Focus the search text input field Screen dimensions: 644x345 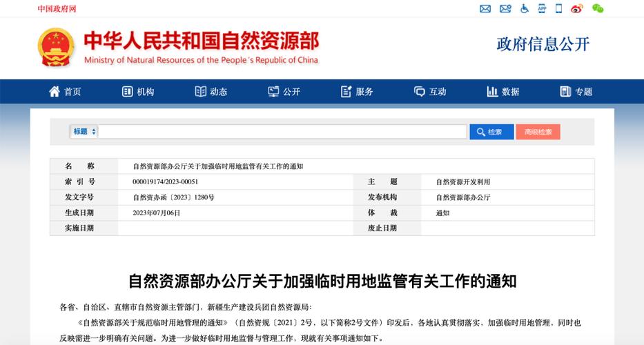[282, 132]
